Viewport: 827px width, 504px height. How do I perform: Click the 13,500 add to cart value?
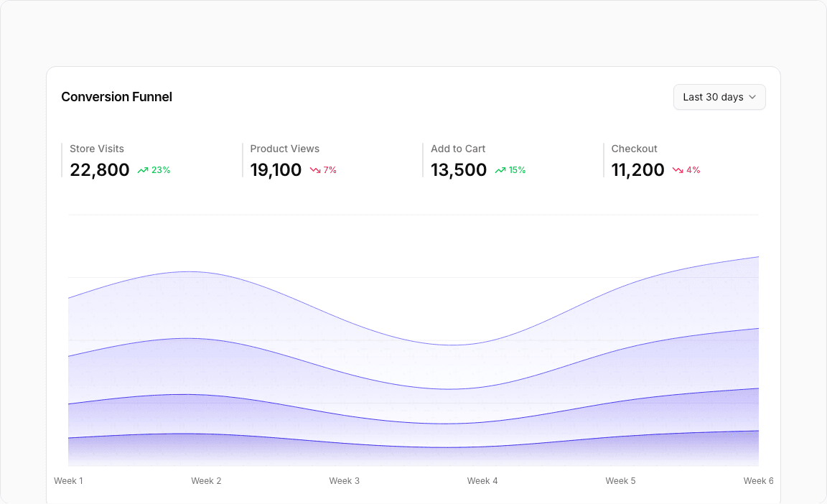point(459,170)
